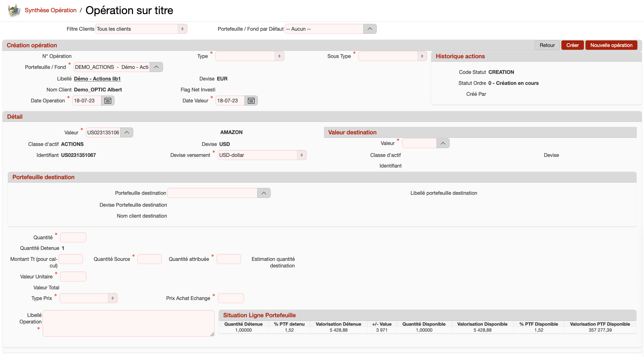Expand the Portefeuille / Fond par Défaut selector
Screen dimensions: 644x357
370,29
